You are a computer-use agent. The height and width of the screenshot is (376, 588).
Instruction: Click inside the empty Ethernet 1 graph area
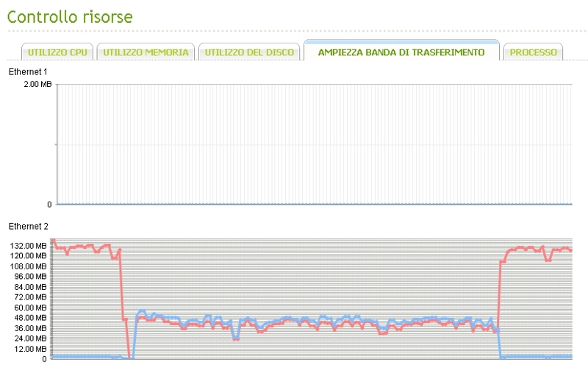pyautogui.click(x=314, y=143)
